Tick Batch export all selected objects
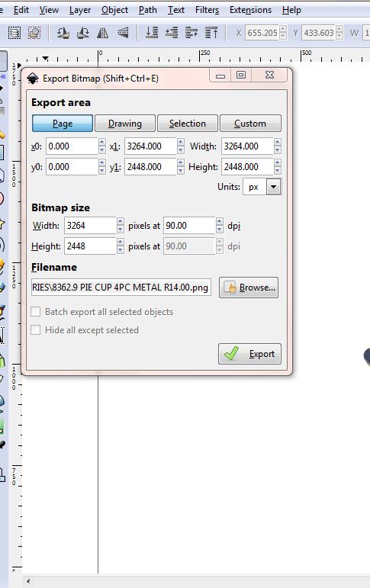This screenshot has height=588, width=370. coord(36,312)
